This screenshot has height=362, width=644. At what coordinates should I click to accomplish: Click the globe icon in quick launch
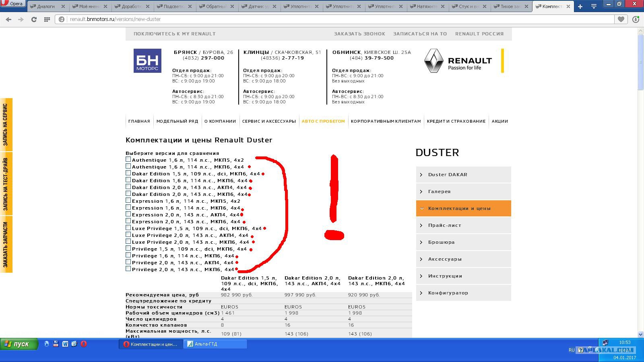tap(47, 344)
